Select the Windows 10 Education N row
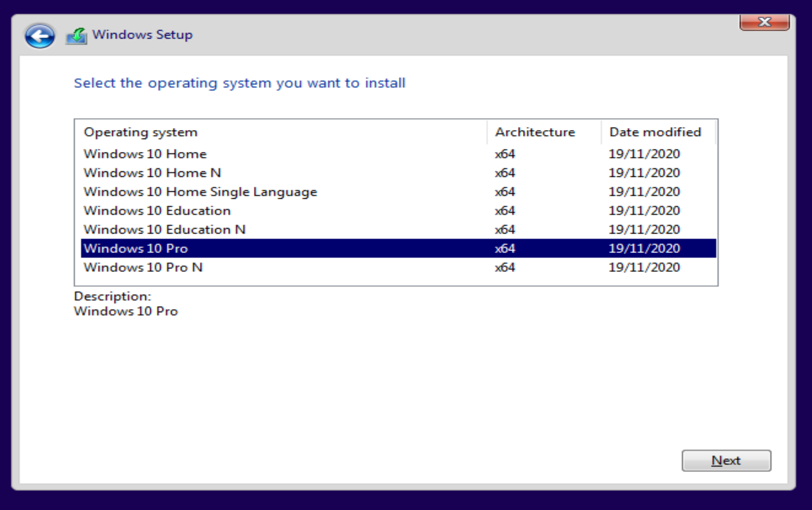The image size is (812, 510). pos(398,229)
